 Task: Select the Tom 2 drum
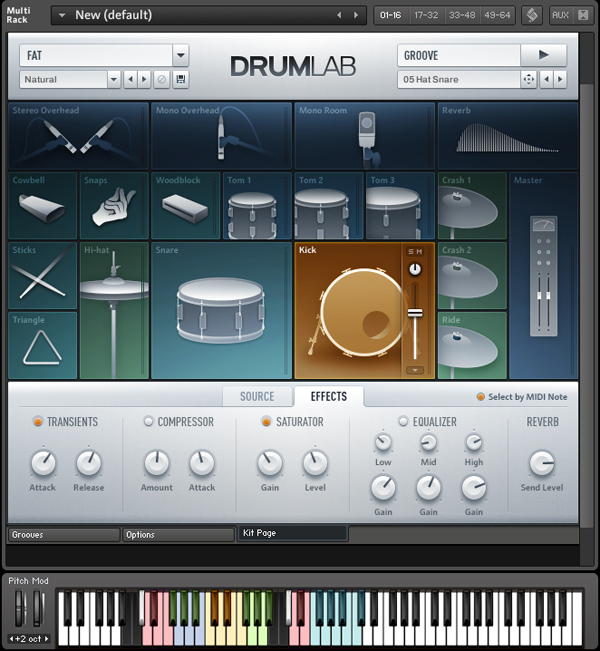pos(329,206)
